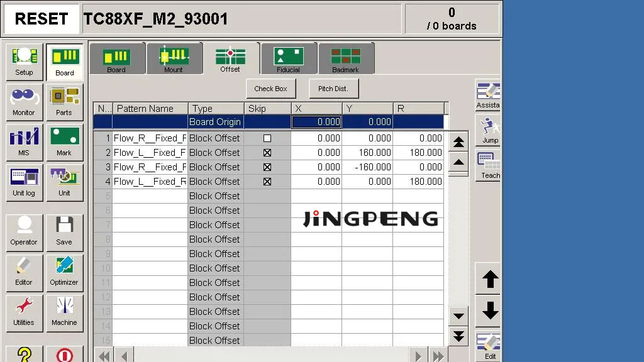Screen dimensions: 644x362
Task: Move up with the large up arrow
Action: [x=488, y=278]
